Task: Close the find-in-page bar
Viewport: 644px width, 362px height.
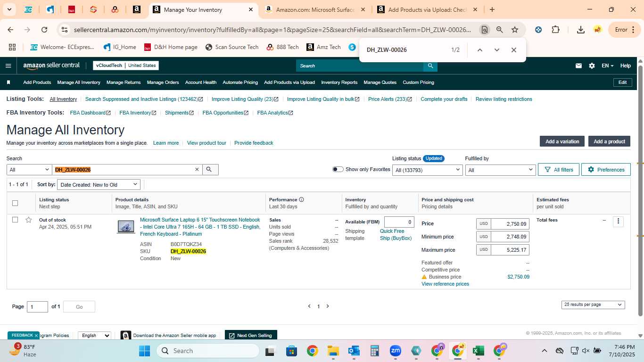Action: (x=514, y=50)
